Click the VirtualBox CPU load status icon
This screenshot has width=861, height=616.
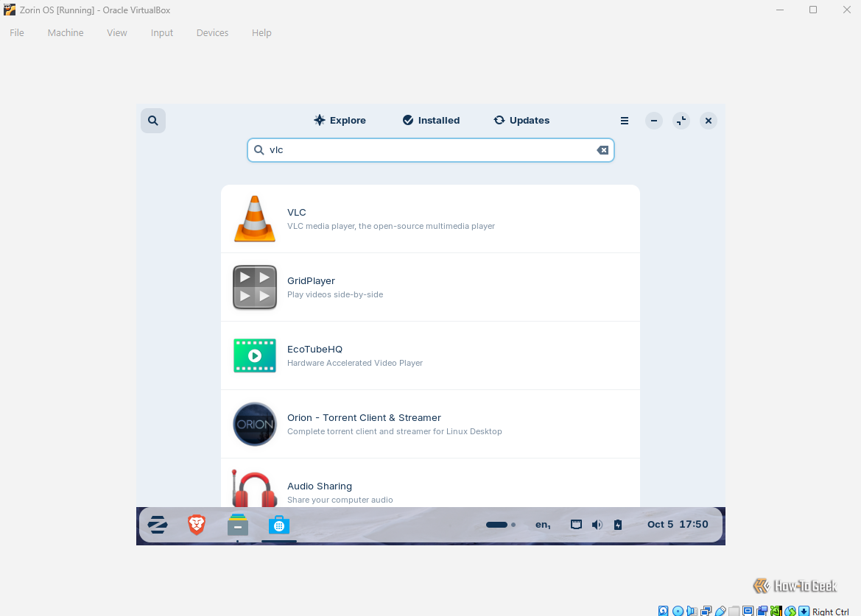click(776, 611)
